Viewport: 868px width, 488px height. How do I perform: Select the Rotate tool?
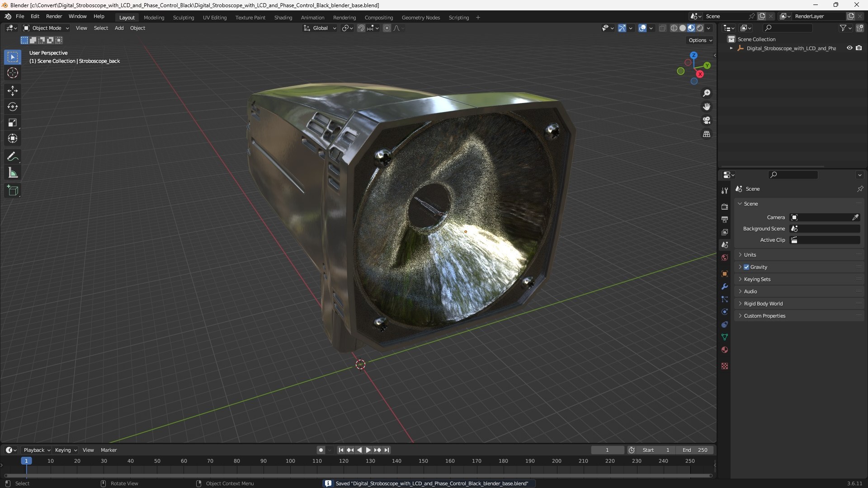coord(12,107)
